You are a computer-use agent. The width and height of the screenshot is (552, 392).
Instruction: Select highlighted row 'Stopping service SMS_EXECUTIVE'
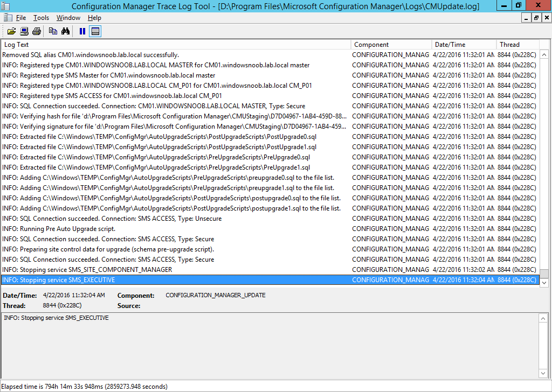(271, 280)
